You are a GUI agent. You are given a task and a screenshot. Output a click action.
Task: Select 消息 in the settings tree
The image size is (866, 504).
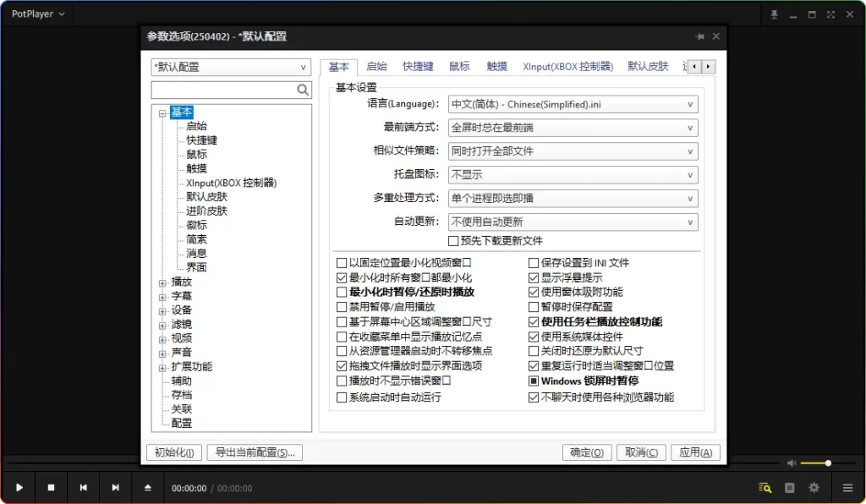(x=196, y=254)
